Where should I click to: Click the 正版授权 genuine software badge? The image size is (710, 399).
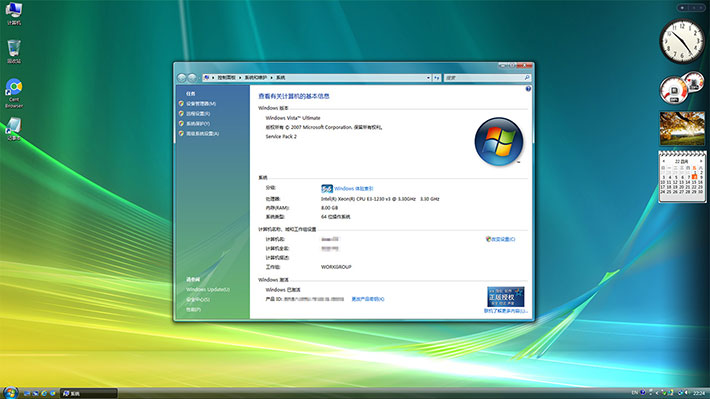pyautogui.click(x=505, y=297)
